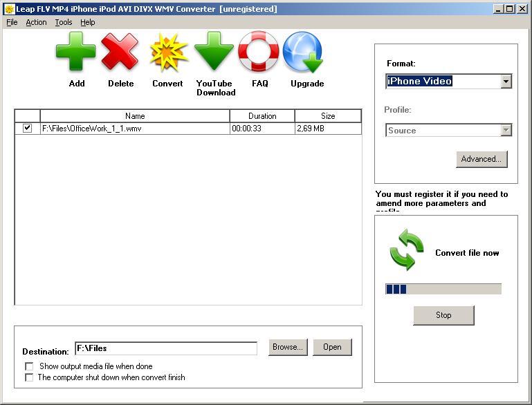The width and height of the screenshot is (532, 405).
Task: Click the You must register notice text
Action: 441,200
